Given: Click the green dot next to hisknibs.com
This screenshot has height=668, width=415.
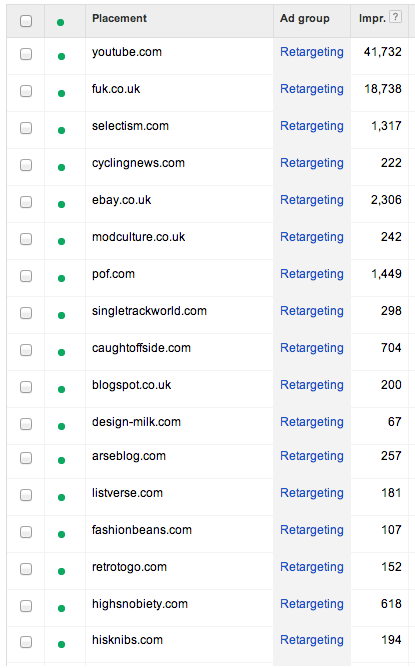Looking at the screenshot, I should coord(61,644).
